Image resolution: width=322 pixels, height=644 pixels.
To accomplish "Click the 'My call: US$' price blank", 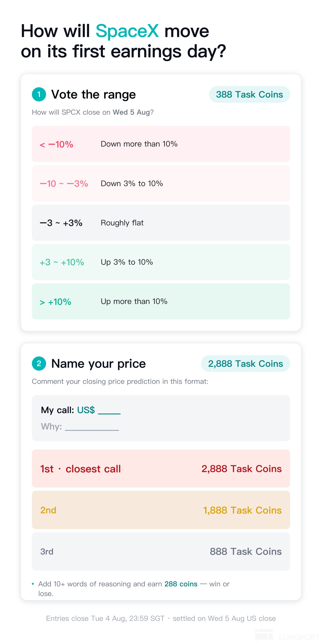I will [x=109, y=411].
